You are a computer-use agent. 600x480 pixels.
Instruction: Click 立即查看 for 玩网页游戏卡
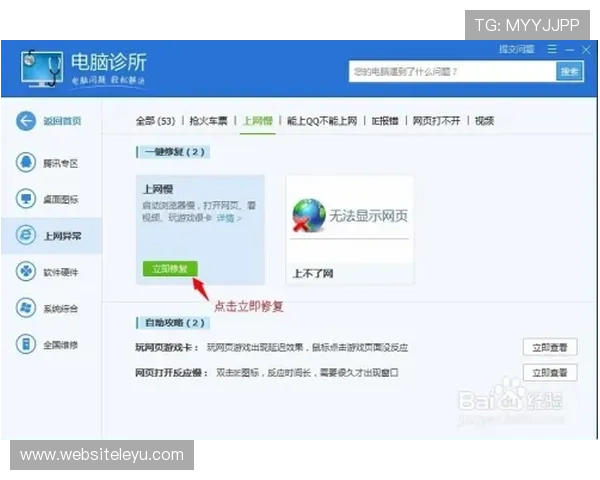click(x=550, y=347)
